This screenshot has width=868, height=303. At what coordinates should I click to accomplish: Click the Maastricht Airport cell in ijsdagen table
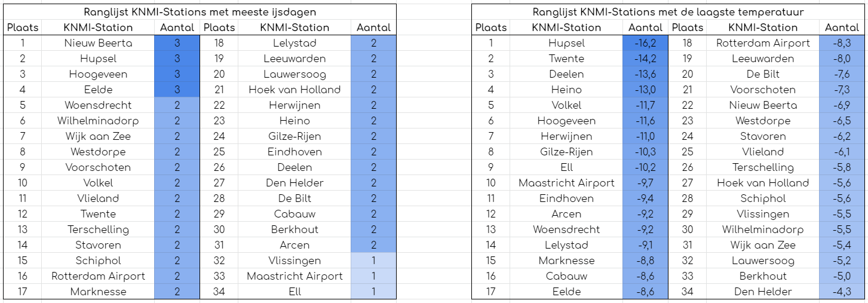tap(295, 276)
